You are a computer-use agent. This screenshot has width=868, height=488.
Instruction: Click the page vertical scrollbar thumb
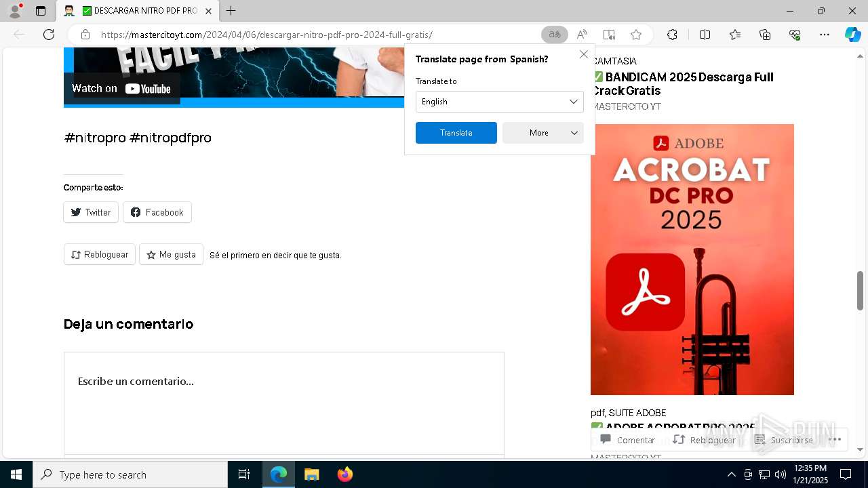pyautogui.click(x=861, y=291)
